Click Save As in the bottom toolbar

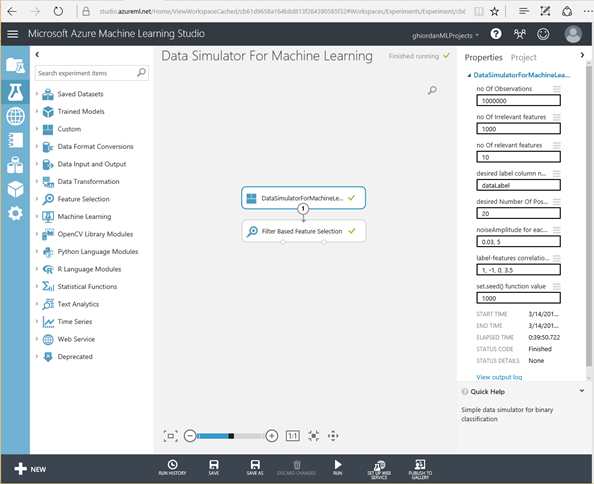pos(255,467)
